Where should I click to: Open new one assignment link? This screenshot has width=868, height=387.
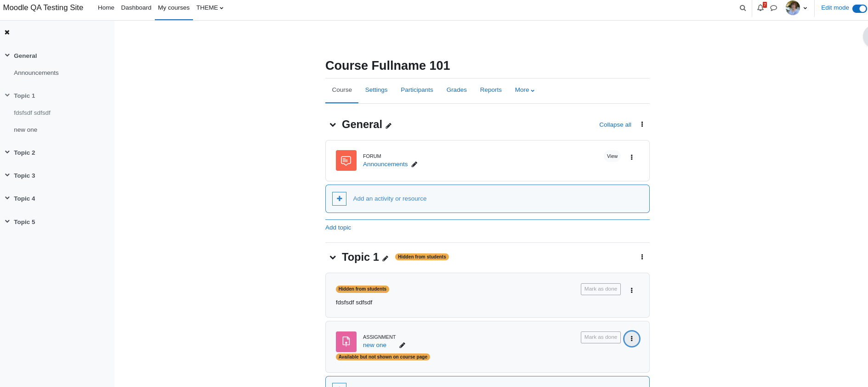[374, 345]
